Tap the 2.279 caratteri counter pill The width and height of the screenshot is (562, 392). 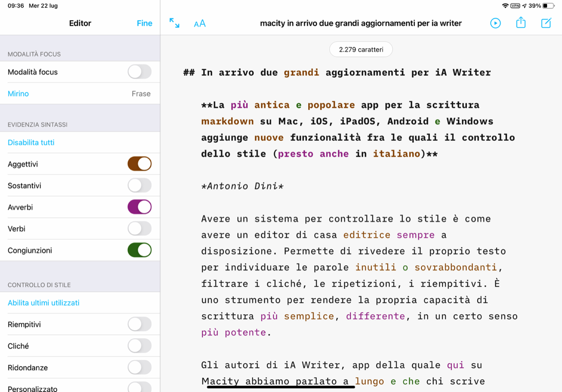361,49
